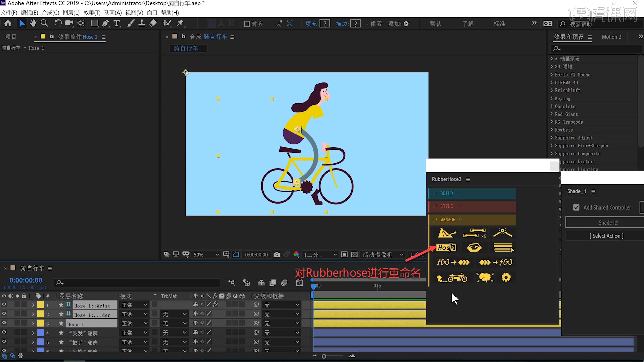
Task: Enable Add Shared Controller checkbox
Action: (576, 207)
